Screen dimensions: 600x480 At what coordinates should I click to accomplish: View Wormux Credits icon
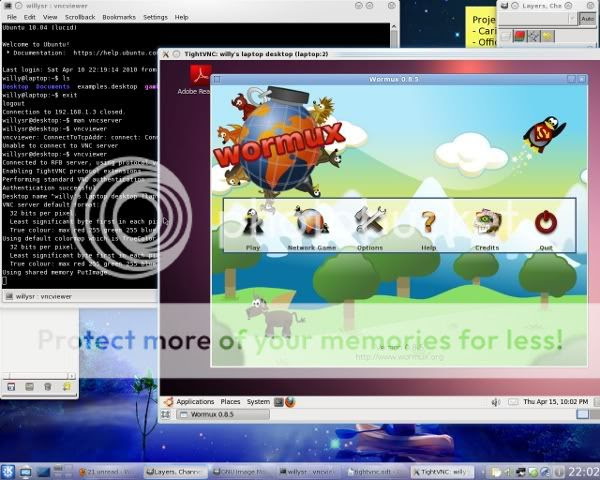coord(487,222)
